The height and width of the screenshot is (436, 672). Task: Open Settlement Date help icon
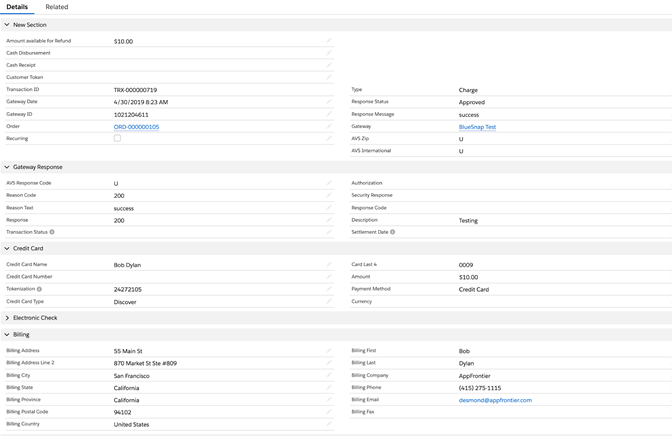point(392,232)
